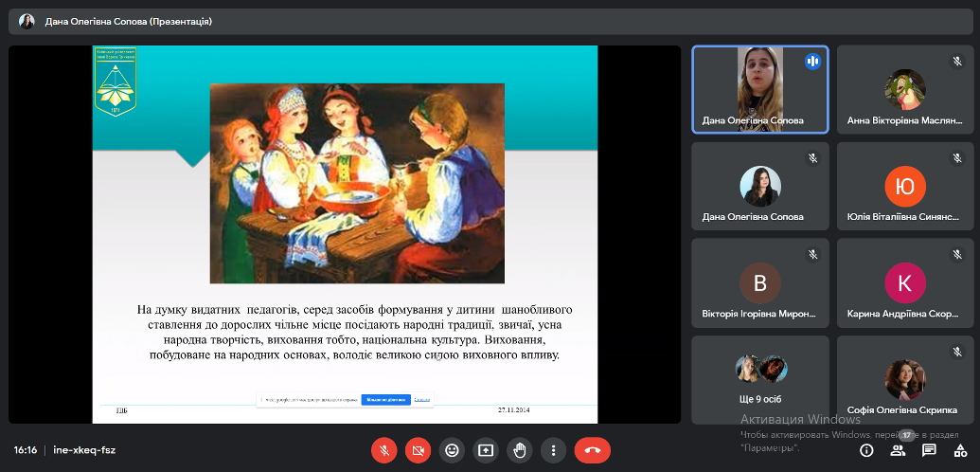
Task: Turn on the camera in the call bar
Action: 418,450
